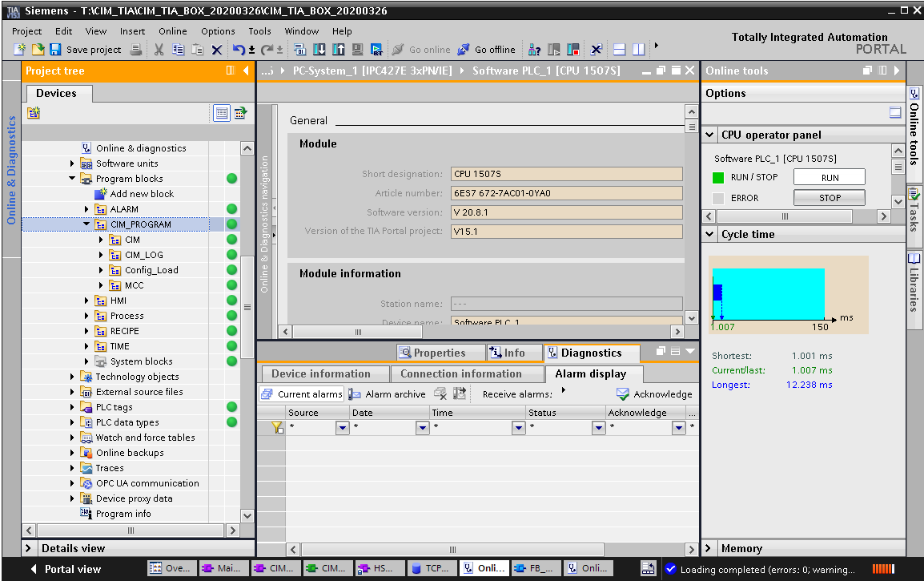
Task: Open the Online menu
Action: click(173, 31)
